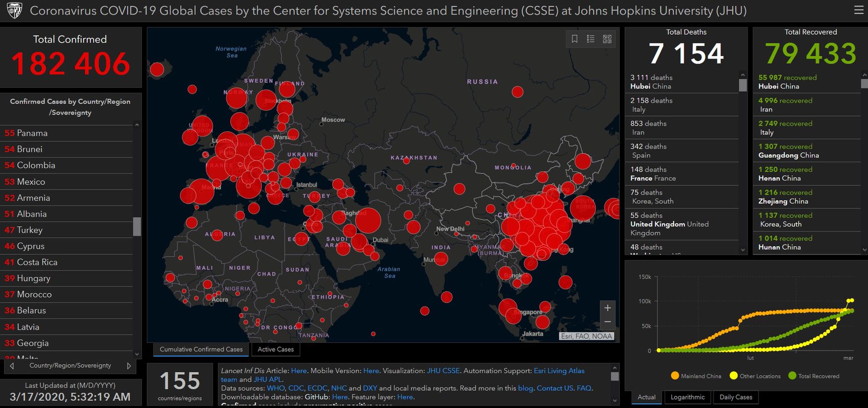
Task: Select Panama in the country list
Action: [x=67, y=133]
